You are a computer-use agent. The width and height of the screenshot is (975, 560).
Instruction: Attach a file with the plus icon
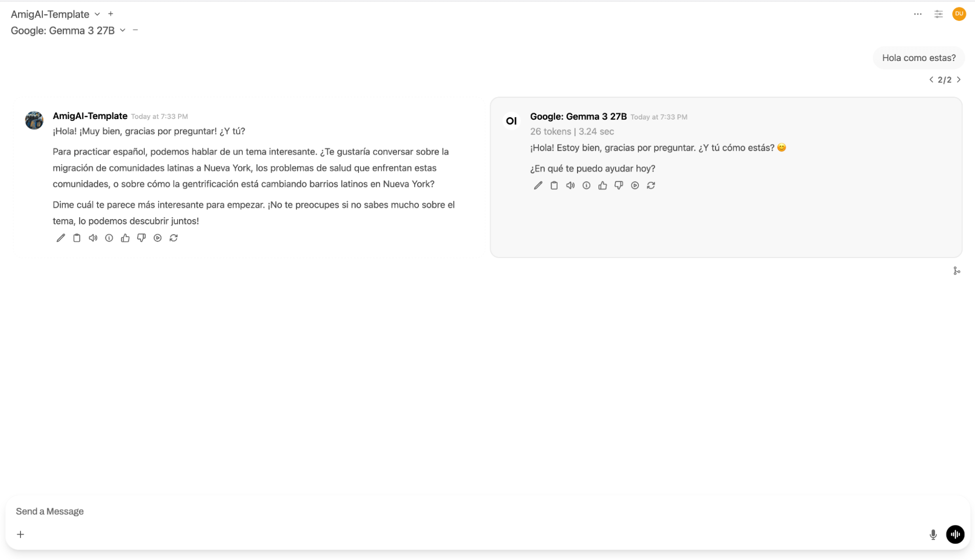[x=20, y=534]
